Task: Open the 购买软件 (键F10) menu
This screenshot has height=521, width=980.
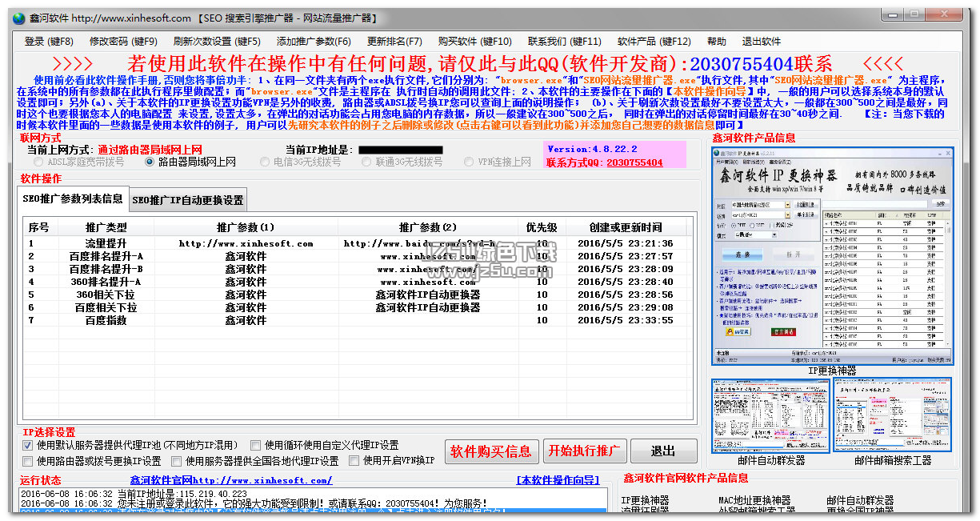Action: [x=474, y=42]
